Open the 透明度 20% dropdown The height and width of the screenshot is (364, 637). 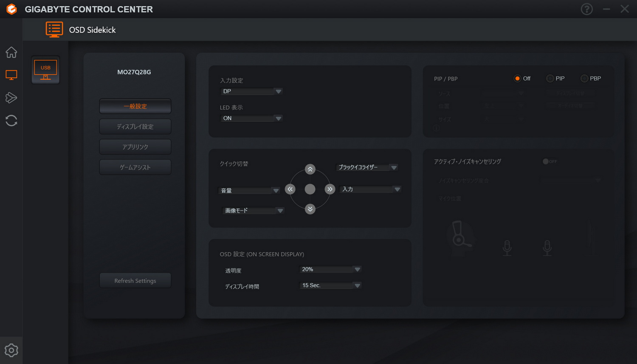pyautogui.click(x=330, y=269)
